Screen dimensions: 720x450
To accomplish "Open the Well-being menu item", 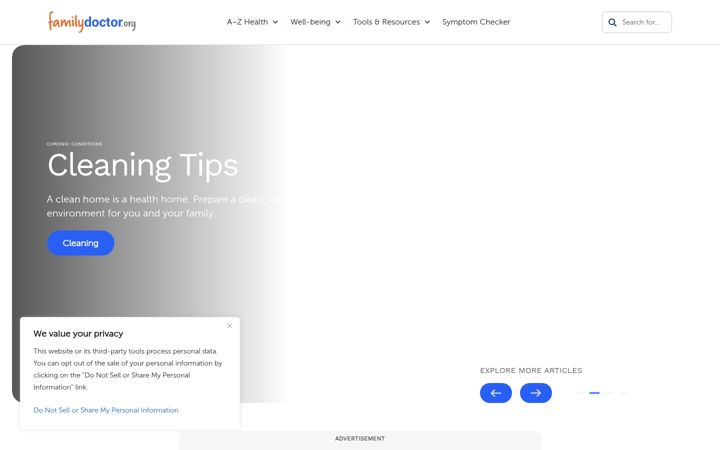I will coord(310,22).
